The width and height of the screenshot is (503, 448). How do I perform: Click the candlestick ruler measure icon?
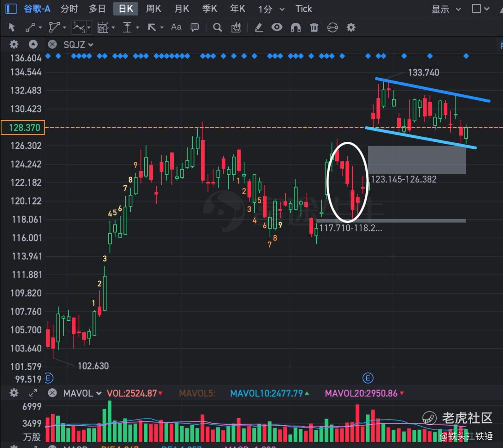pyautogui.click(x=236, y=27)
